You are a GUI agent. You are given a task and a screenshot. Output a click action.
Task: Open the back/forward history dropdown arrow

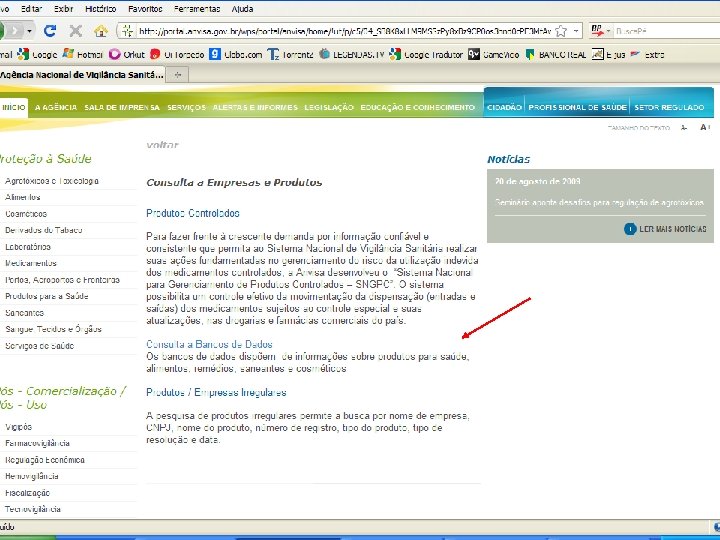coord(29,31)
